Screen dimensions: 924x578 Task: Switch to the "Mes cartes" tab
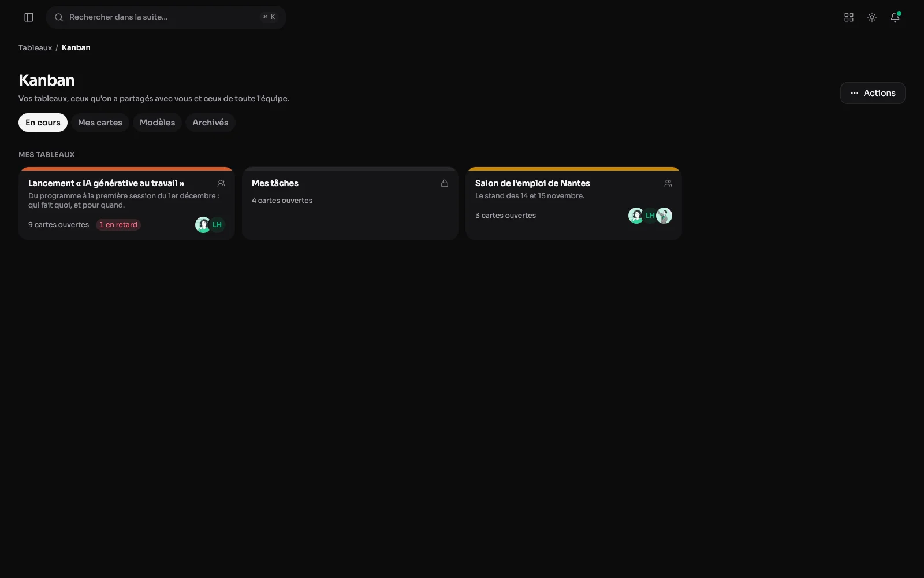[100, 123]
